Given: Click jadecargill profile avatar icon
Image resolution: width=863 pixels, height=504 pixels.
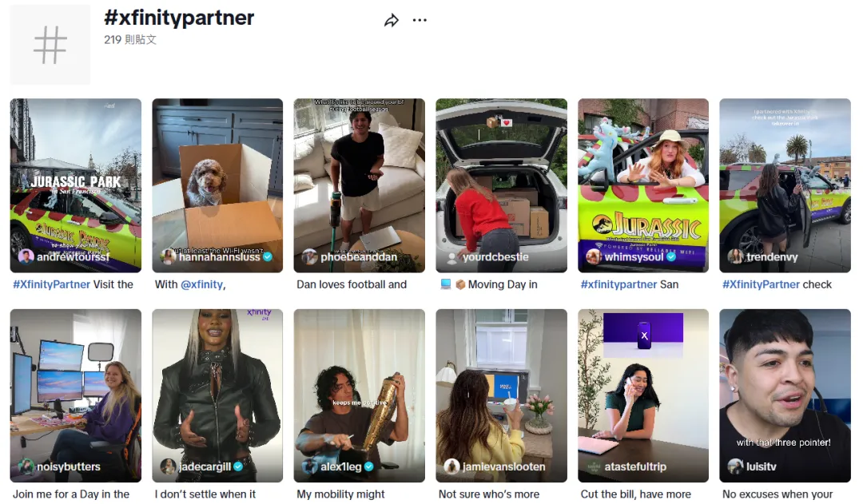Looking at the screenshot, I should 168,466.
